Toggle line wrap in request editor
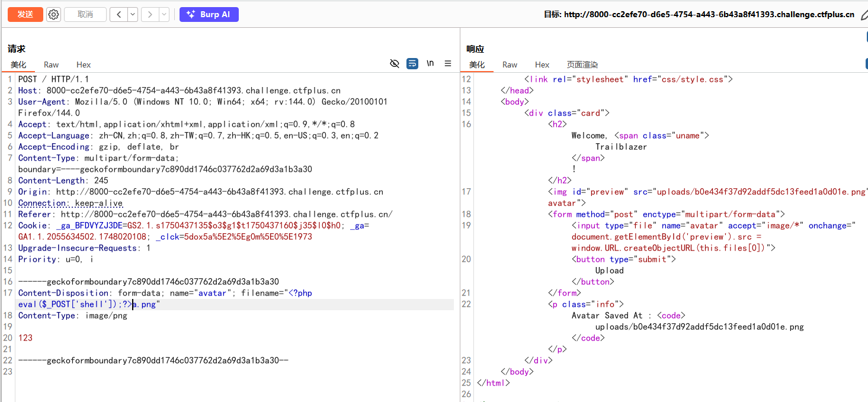868x402 pixels. point(412,63)
